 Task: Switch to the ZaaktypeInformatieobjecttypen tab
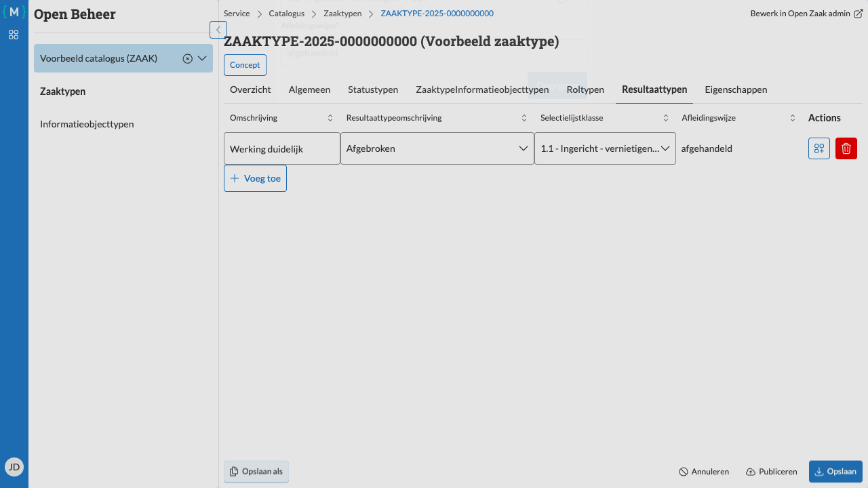[482, 89]
